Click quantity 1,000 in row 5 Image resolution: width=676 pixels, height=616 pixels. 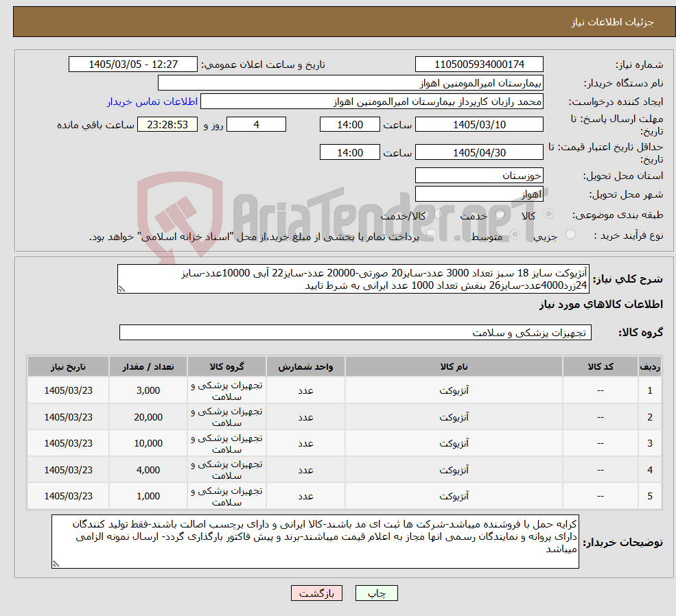(x=148, y=496)
